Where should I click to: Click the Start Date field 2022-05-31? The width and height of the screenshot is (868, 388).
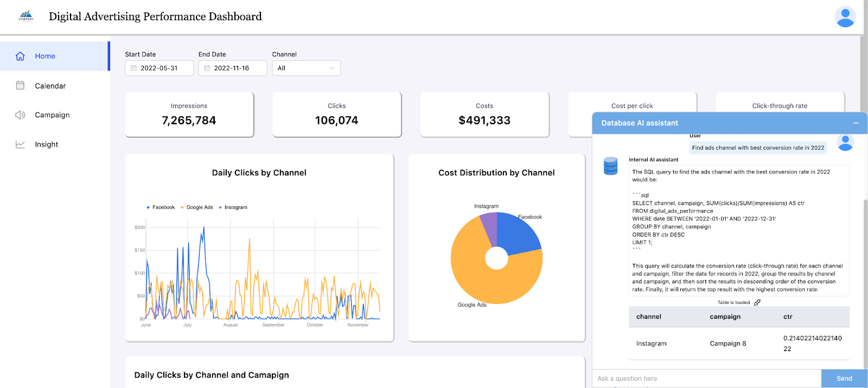click(x=159, y=68)
